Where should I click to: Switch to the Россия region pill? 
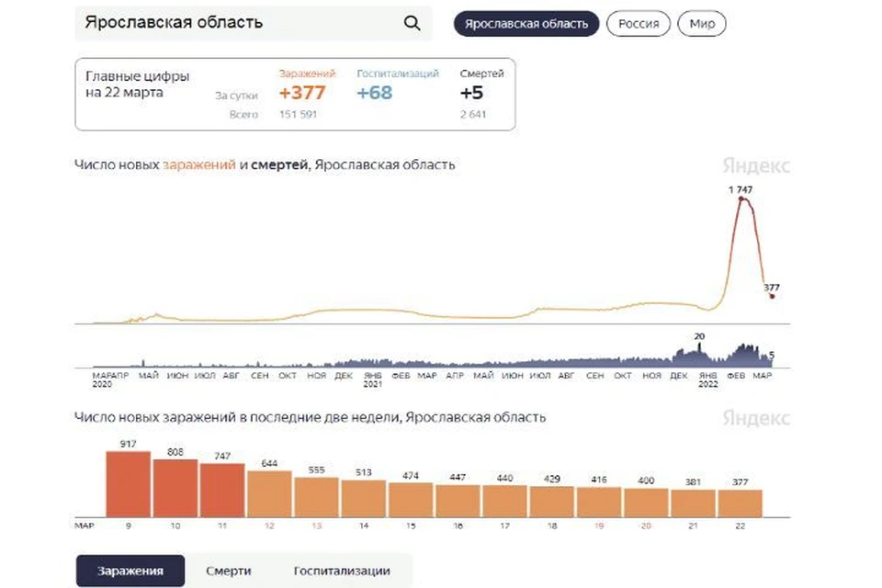638,24
